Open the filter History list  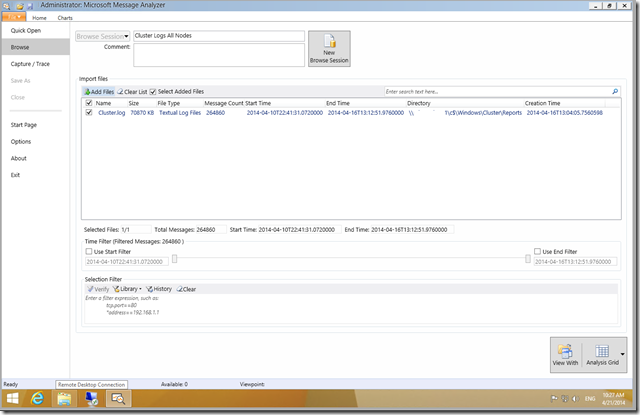pos(159,289)
